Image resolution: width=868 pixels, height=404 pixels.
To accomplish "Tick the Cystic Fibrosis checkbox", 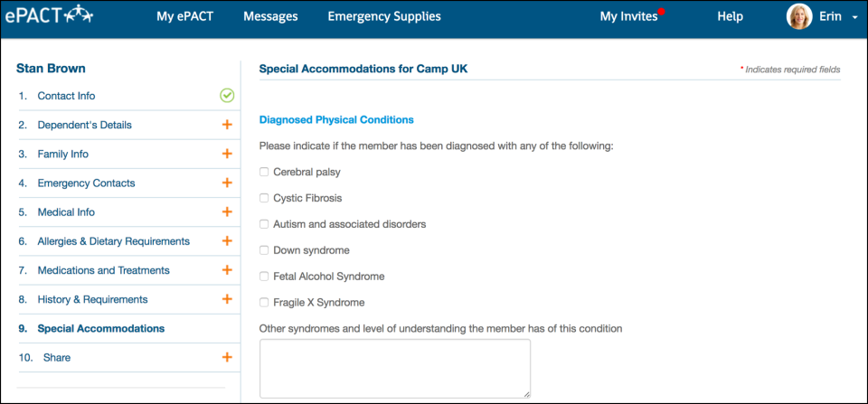I will click(x=264, y=198).
